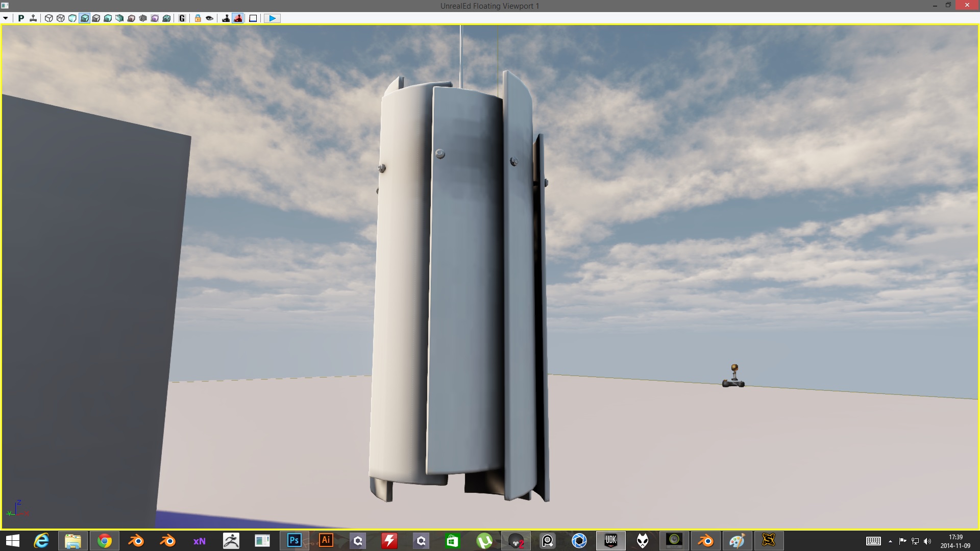
Task: Select Lighting Only view mode
Action: click(97, 18)
